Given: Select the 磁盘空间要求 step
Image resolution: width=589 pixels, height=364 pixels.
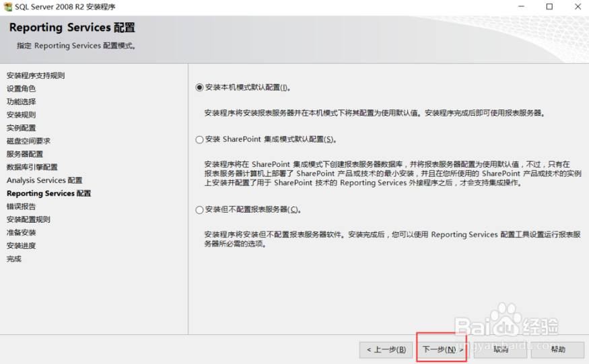Looking at the screenshot, I should [x=28, y=141].
